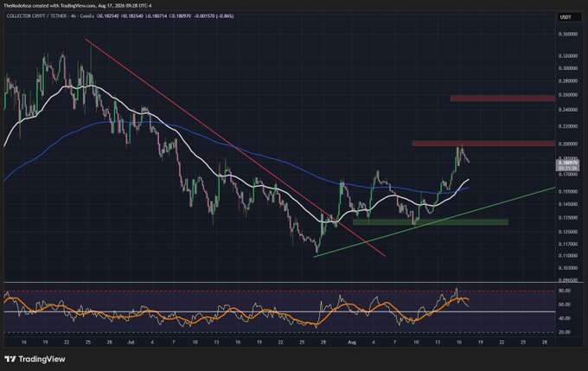Click the open value O0.182540

coord(107,16)
